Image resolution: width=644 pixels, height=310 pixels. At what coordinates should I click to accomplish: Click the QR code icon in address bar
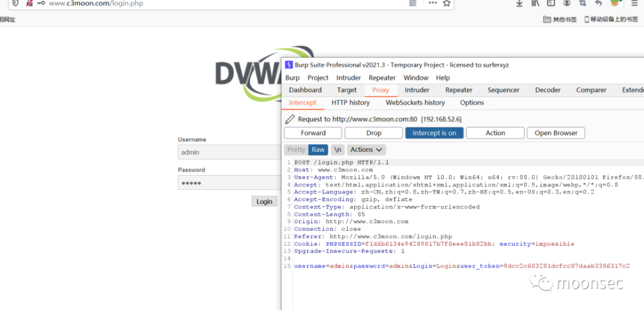click(x=413, y=3)
